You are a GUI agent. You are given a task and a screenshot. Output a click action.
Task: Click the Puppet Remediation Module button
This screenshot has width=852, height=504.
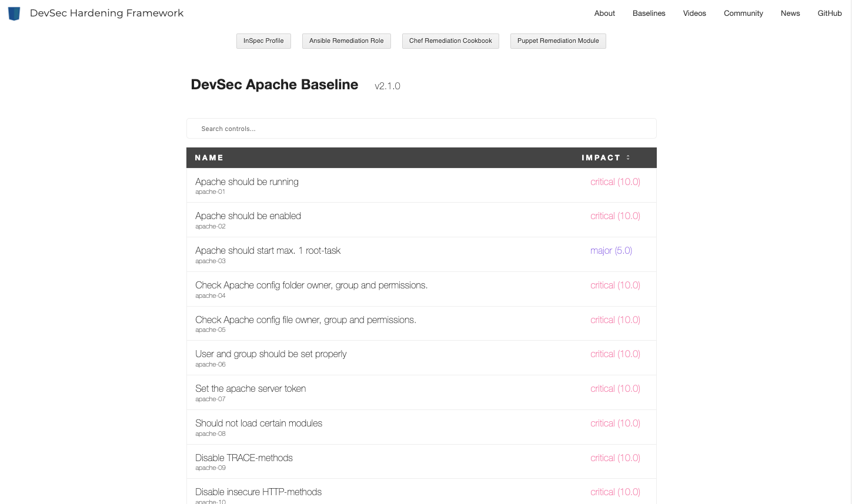coord(558,41)
